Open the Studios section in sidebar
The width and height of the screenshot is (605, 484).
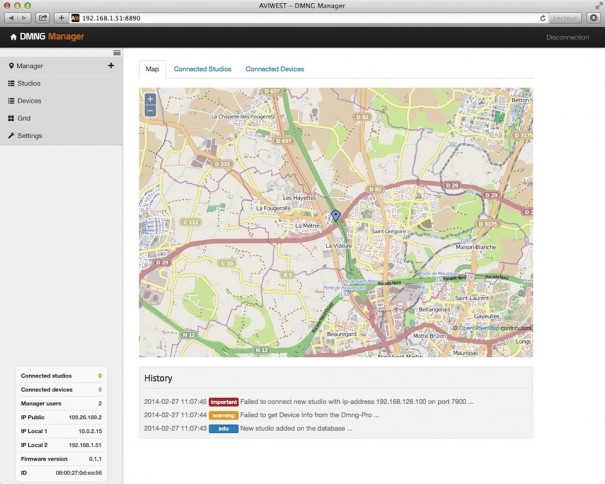tap(29, 83)
